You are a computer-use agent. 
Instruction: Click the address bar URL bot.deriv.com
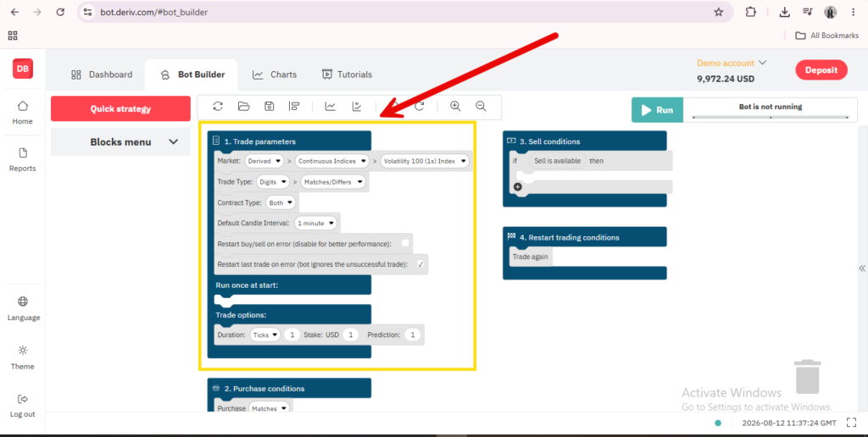(x=154, y=12)
